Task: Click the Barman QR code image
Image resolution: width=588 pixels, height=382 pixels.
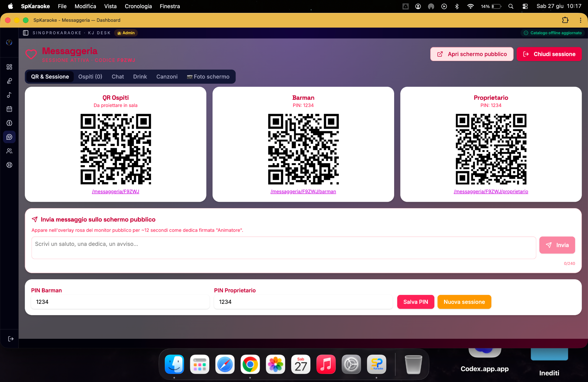Action: click(303, 149)
